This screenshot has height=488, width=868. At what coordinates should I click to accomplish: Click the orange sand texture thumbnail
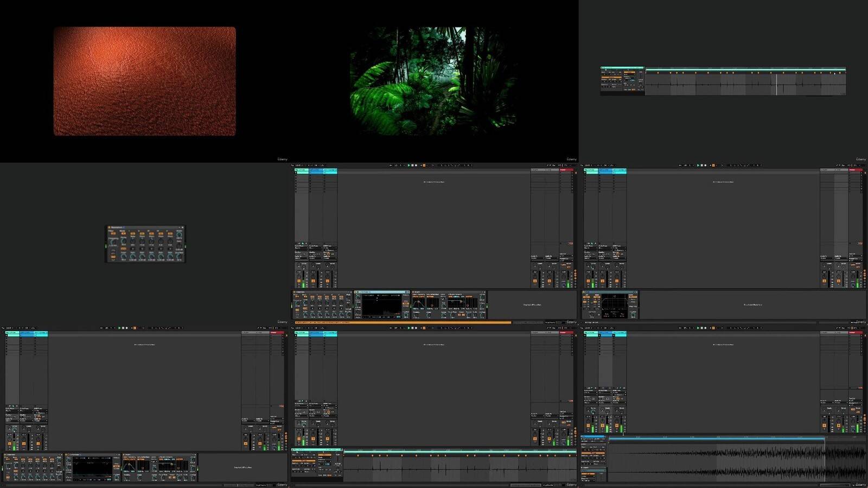(144, 81)
